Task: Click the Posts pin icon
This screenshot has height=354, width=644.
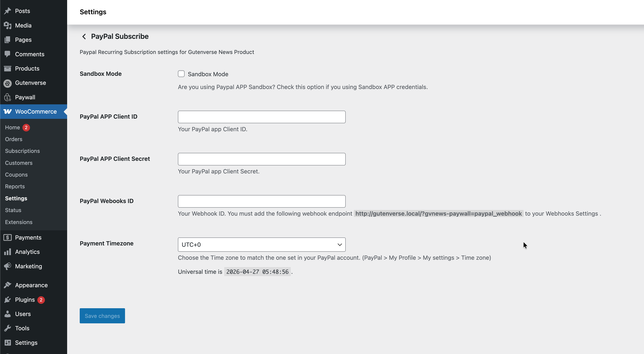Action: coord(8,11)
